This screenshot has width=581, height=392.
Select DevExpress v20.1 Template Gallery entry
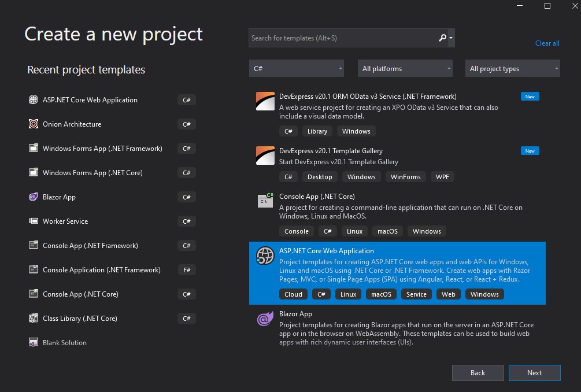point(331,151)
